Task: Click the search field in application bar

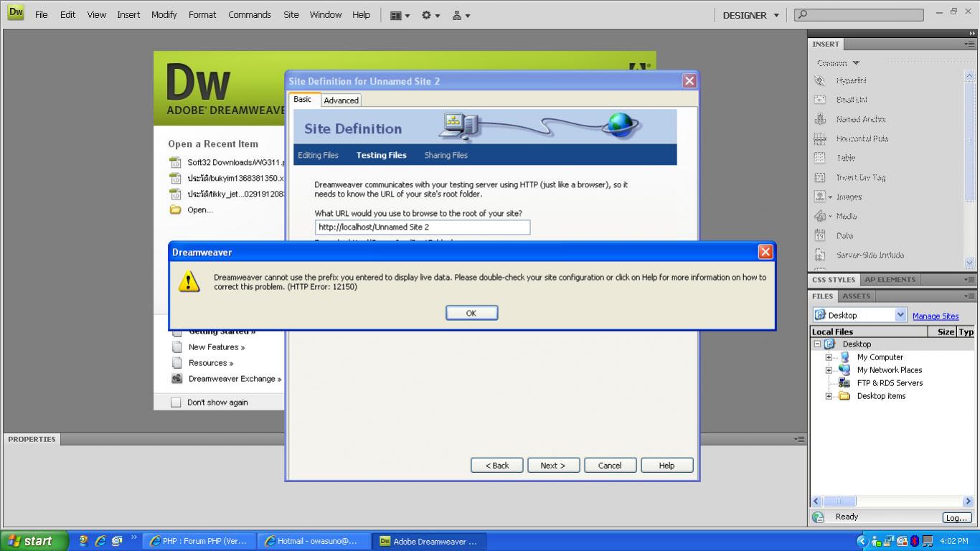Action: coord(859,14)
